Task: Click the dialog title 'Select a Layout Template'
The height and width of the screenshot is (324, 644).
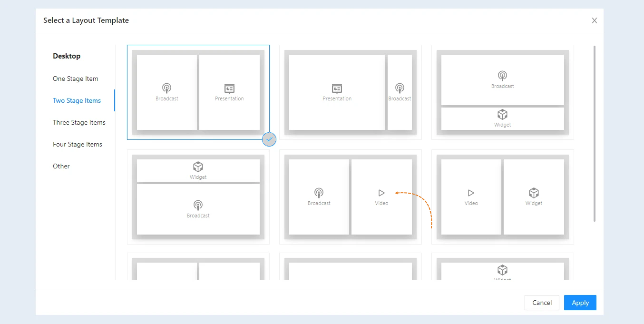Action: pyautogui.click(x=86, y=20)
